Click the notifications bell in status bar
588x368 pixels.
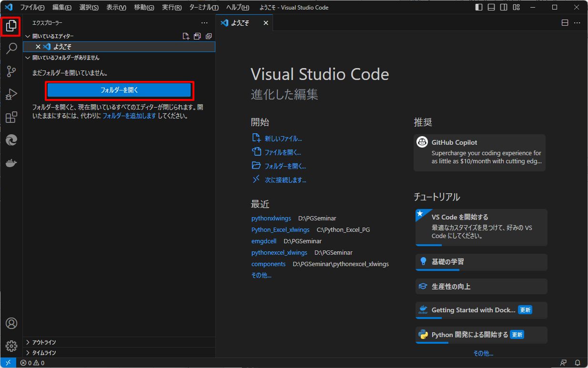pos(578,363)
